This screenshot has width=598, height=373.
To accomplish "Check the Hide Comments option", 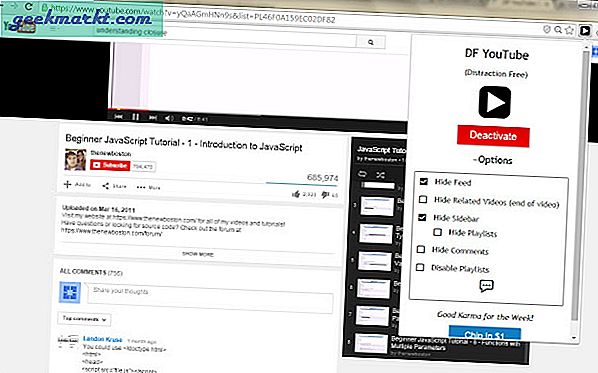I will (x=421, y=249).
